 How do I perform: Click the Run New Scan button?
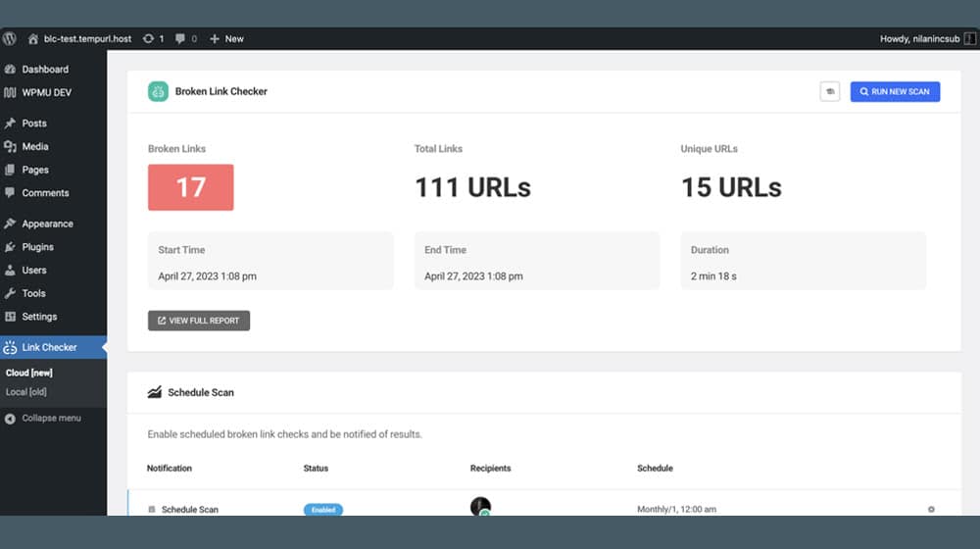tap(895, 91)
